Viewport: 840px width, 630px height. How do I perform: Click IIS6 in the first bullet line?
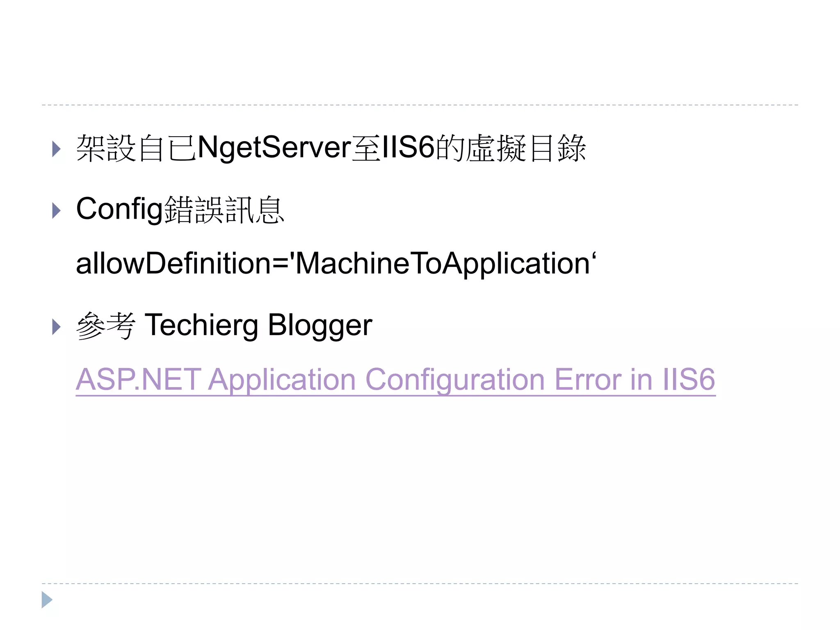[408, 148]
